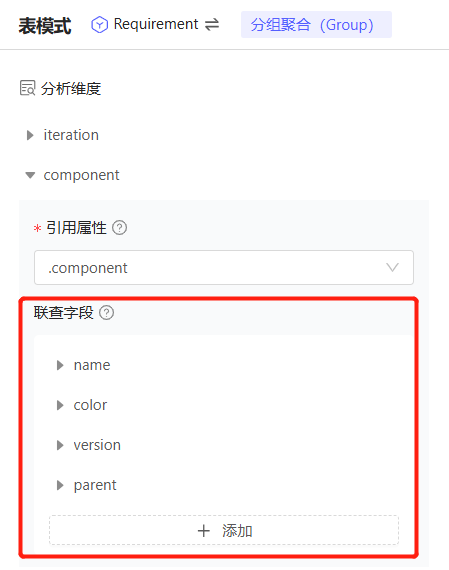Expand the name field triangle
This screenshot has width=449, height=570.
pos(60,365)
